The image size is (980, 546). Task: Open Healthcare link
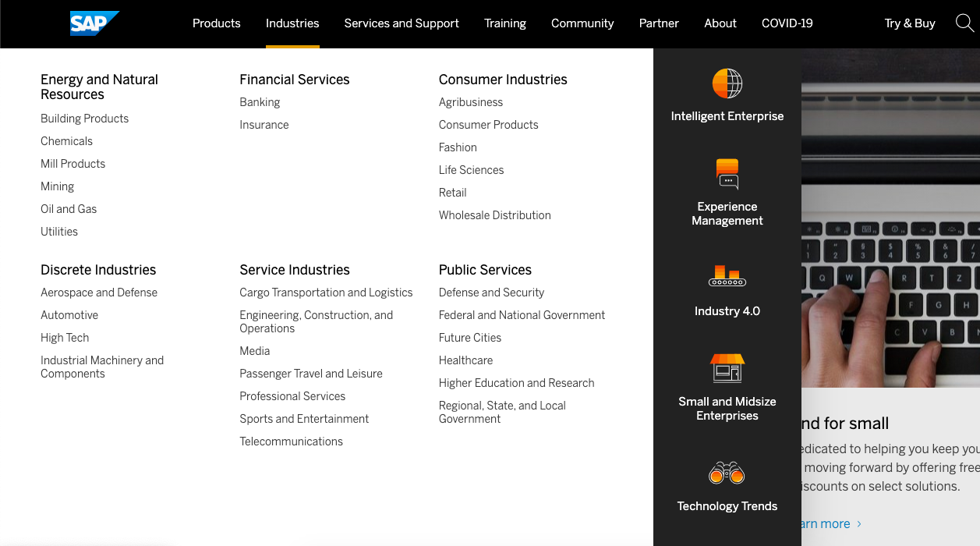point(465,360)
